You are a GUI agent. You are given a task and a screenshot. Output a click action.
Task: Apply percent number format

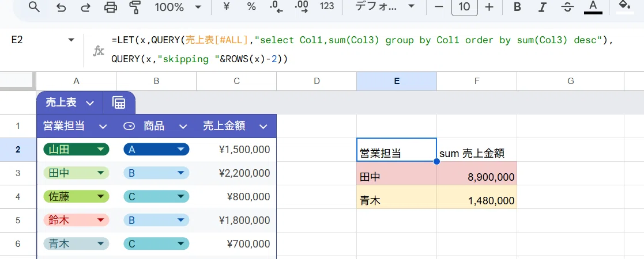click(251, 6)
